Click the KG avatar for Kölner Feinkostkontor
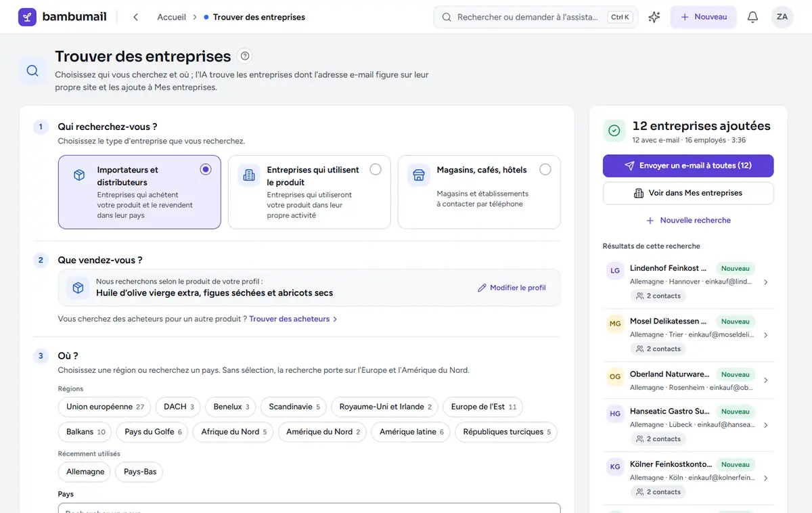The height and width of the screenshot is (513, 812). (615, 466)
